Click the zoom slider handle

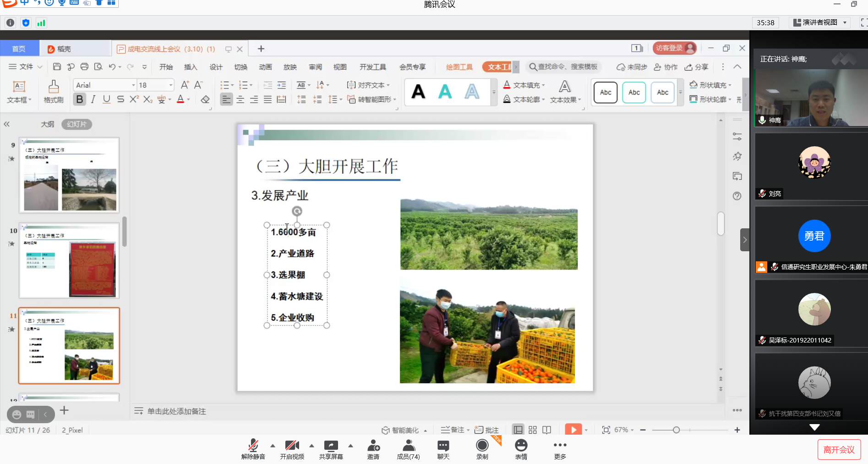(676, 430)
